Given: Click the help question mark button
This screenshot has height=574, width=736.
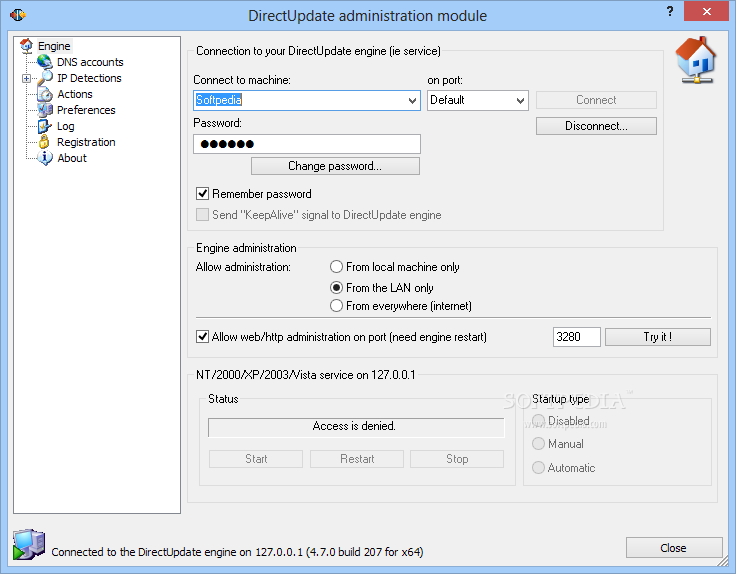Looking at the screenshot, I should (670, 11).
